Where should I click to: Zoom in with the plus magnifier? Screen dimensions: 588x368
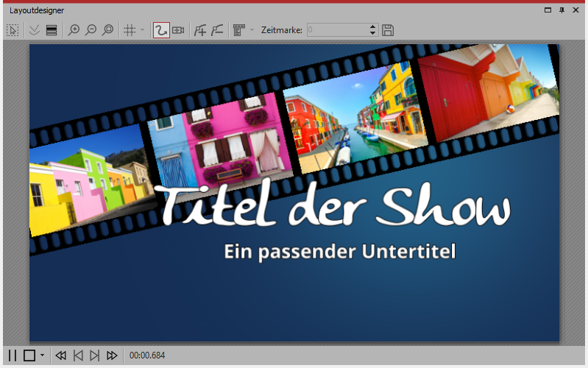pos(74,30)
